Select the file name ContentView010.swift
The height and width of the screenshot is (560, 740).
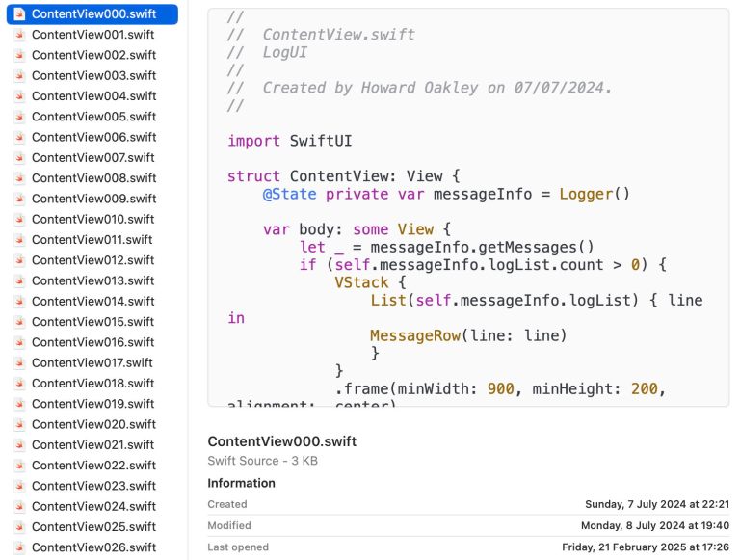pos(92,220)
